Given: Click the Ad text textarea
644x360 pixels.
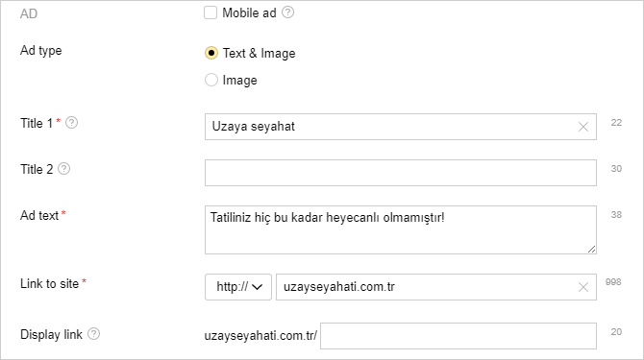Looking at the screenshot, I should coord(401,230).
